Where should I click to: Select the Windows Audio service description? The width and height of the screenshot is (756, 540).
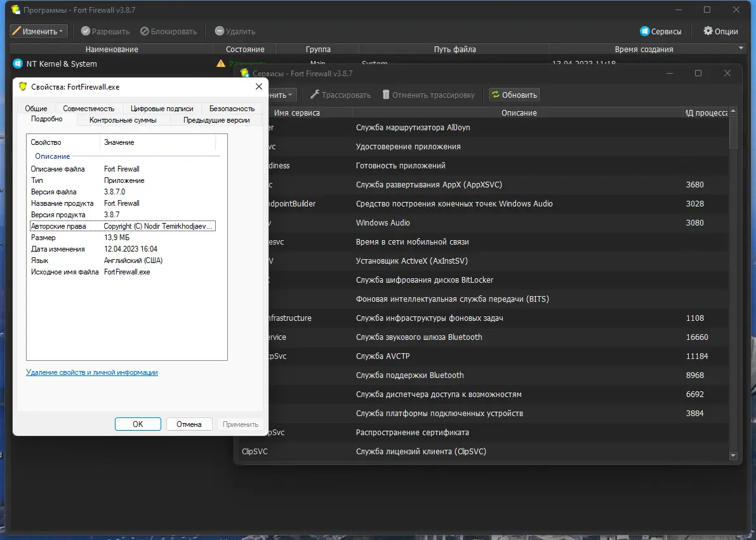tap(383, 223)
